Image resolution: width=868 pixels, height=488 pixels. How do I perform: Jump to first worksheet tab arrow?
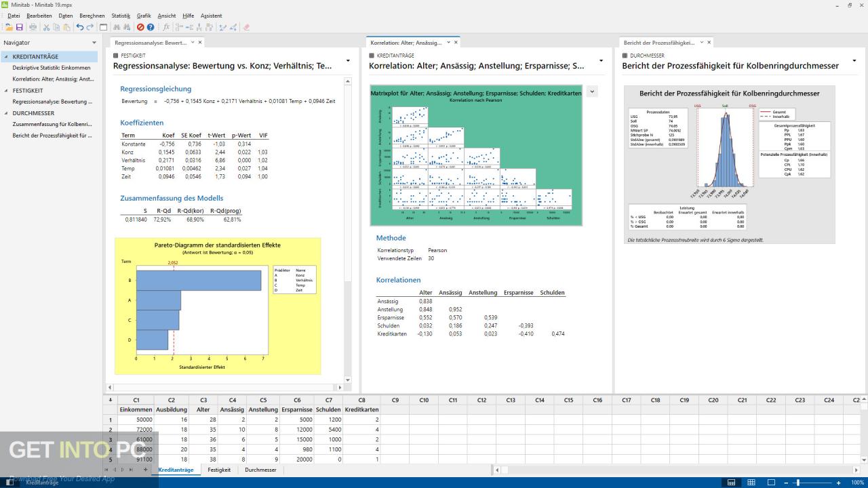[106, 469]
